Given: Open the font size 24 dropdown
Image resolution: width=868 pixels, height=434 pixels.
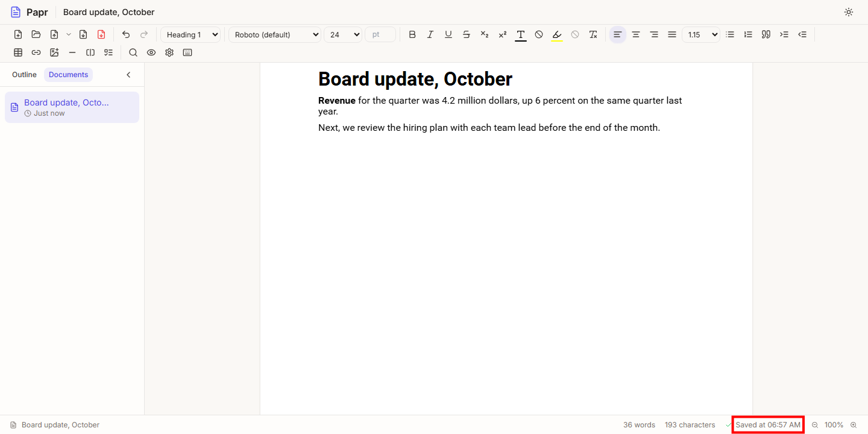Looking at the screenshot, I should tap(343, 34).
